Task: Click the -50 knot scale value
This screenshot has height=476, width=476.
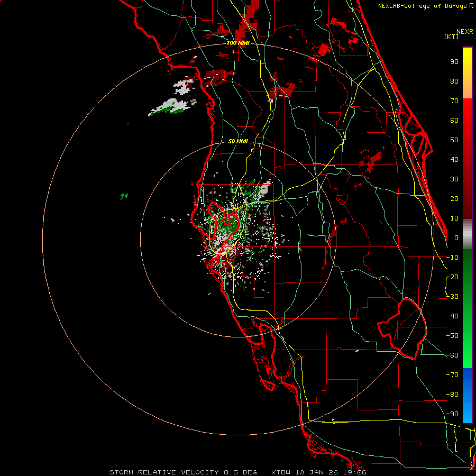Action: coord(452,336)
